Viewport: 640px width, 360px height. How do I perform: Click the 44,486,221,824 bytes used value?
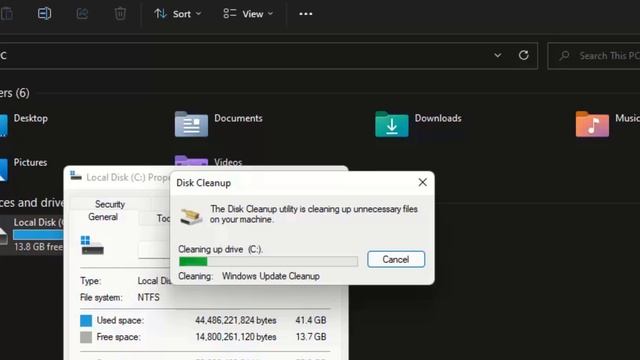click(236, 320)
